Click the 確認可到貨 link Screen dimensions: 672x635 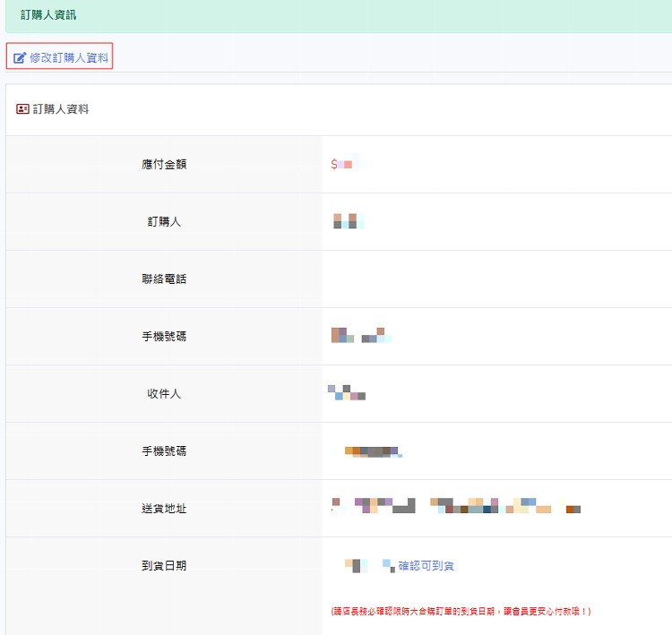426,566
